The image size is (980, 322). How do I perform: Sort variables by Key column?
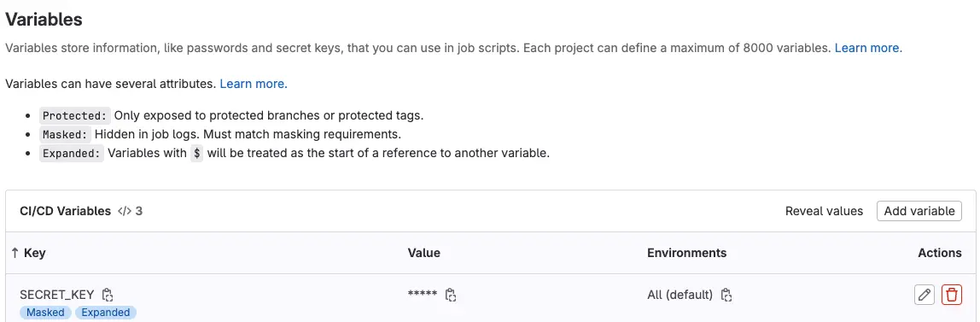click(x=28, y=253)
